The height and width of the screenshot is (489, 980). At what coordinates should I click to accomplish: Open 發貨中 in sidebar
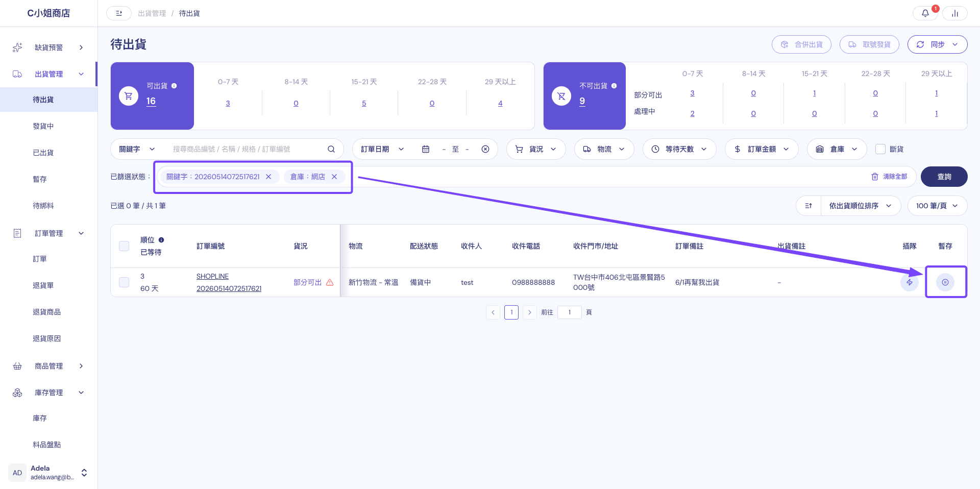[x=43, y=126]
